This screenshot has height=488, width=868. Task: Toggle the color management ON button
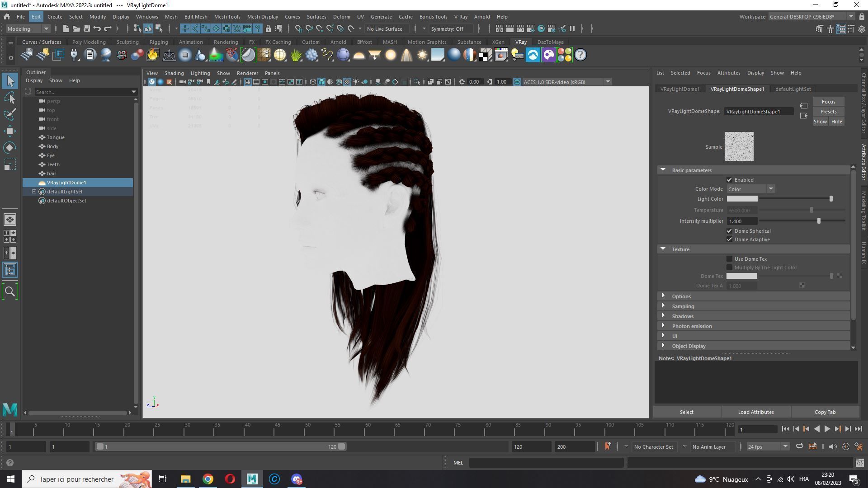pyautogui.click(x=517, y=82)
